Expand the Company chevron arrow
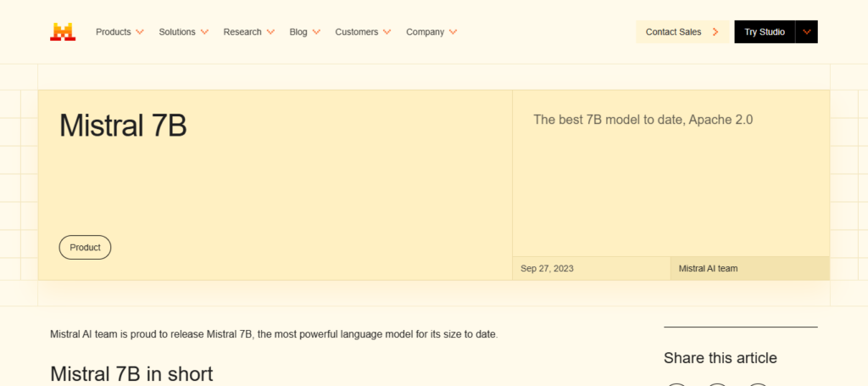Viewport: 868px width, 386px height. point(453,32)
